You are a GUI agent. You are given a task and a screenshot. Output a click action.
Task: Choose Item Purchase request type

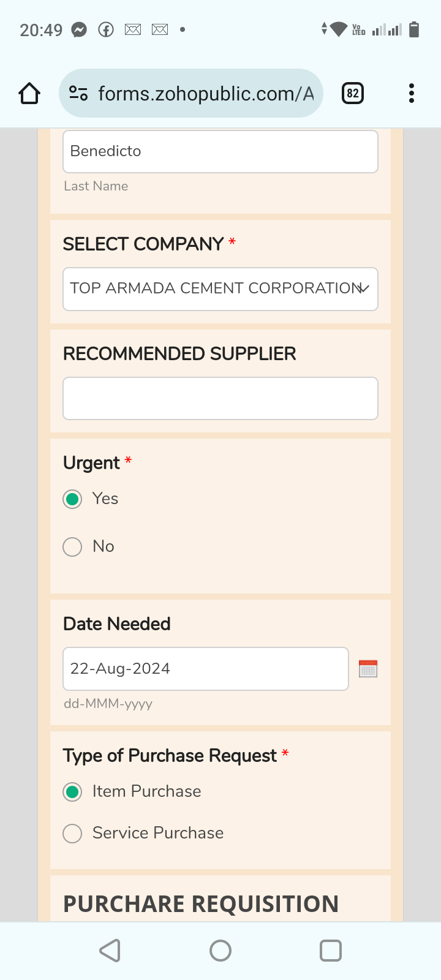pyautogui.click(x=73, y=792)
